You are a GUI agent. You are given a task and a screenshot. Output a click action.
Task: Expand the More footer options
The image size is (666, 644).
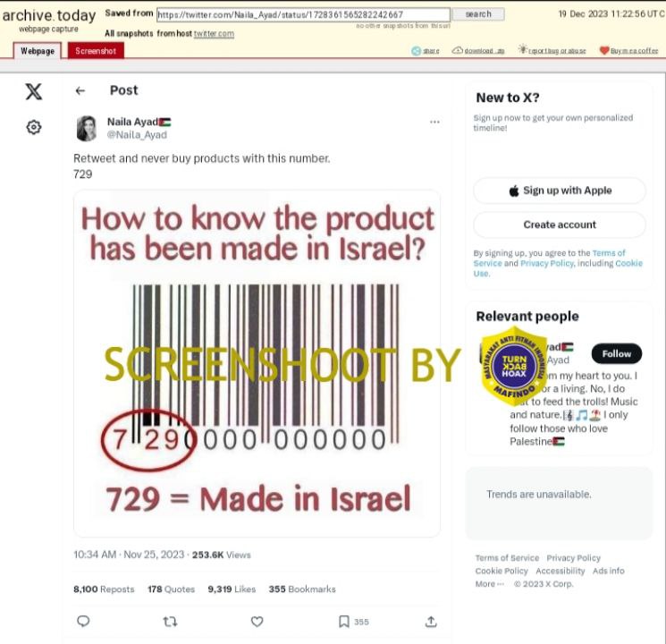tap(489, 584)
